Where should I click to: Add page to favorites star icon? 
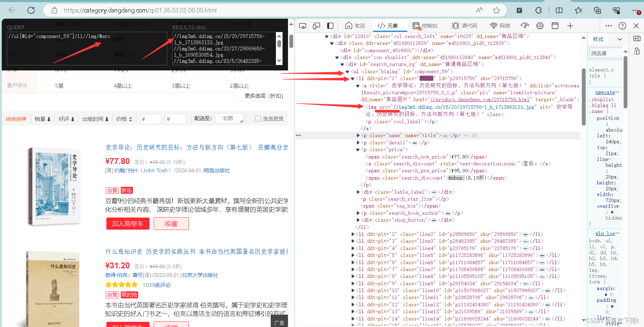coord(496,10)
